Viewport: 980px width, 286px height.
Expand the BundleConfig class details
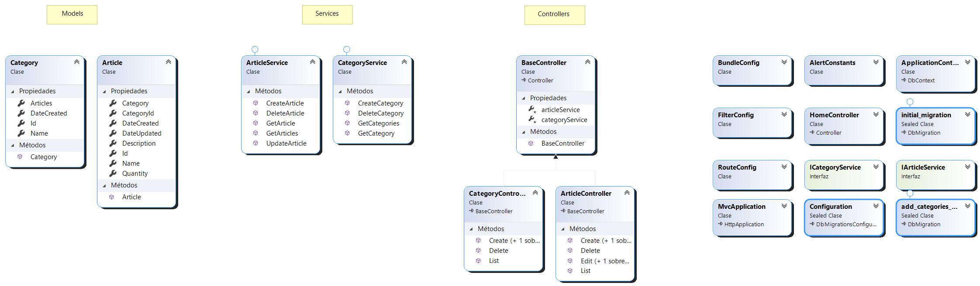(x=784, y=62)
